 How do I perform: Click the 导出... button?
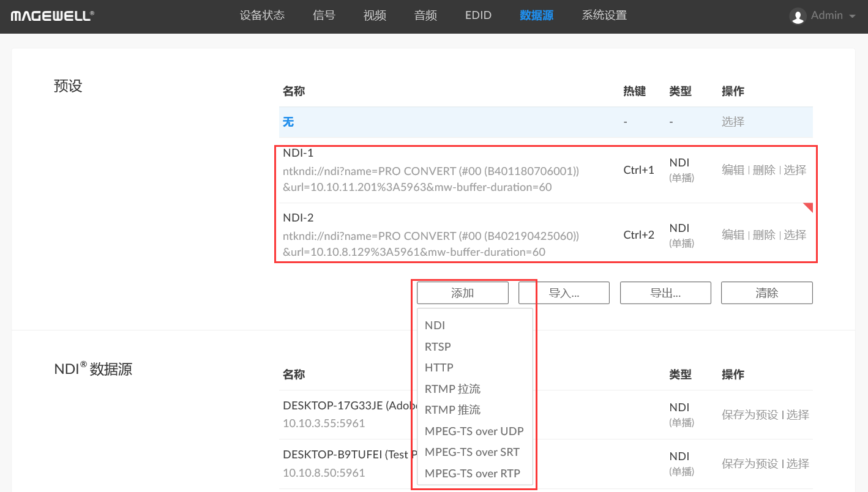click(x=665, y=293)
